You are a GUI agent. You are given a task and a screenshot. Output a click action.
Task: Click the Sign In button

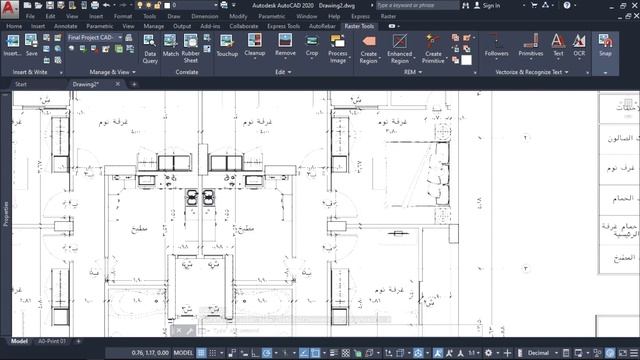click(x=487, y=5)
